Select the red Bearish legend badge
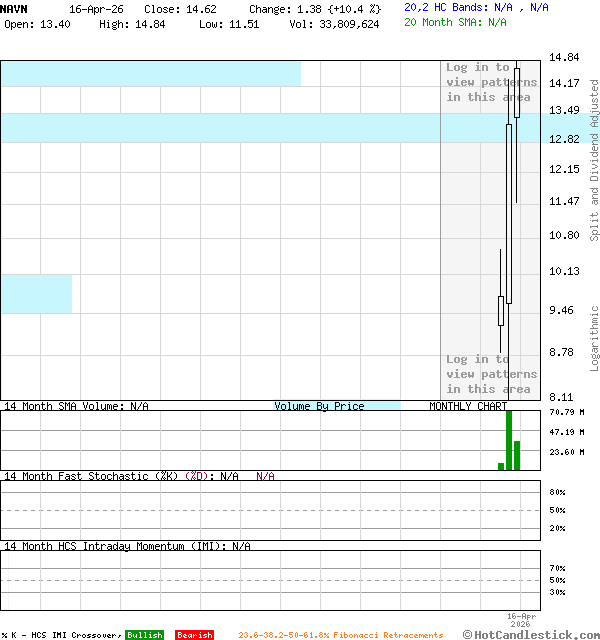The height and width of the screenshot is (640, 600). click(x=194, y=635)
